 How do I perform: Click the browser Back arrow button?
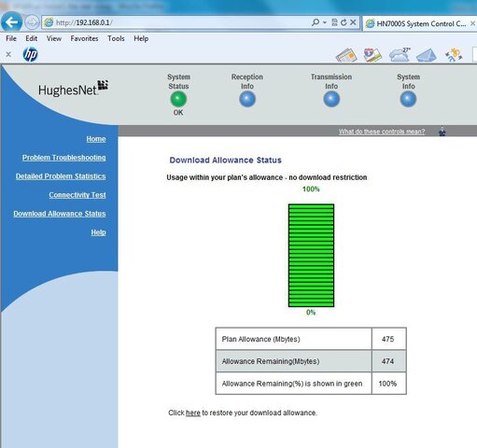11,22
